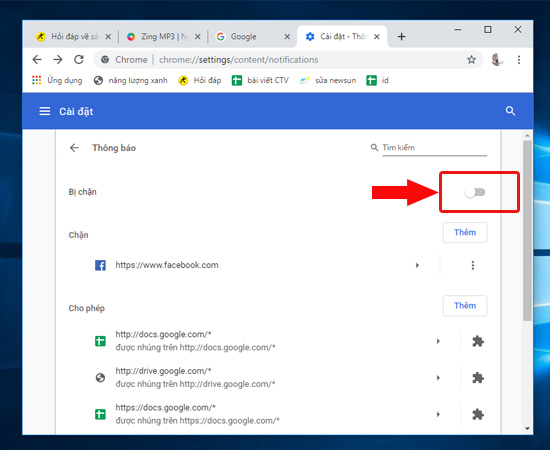Switch to the Zing MP3 tab
Image resolution: width=550 pixels, height=450 pixels.
pyautogui.click(x=163, y=36)
